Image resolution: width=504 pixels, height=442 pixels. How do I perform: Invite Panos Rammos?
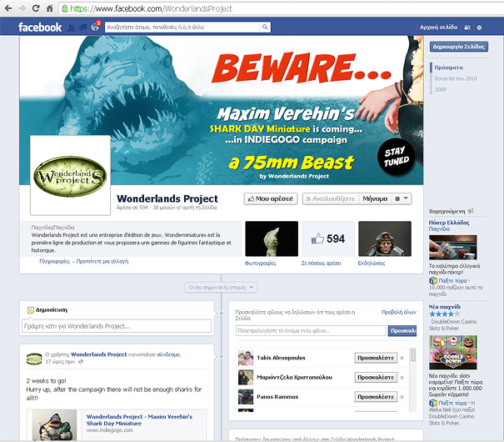pos(376,397)
